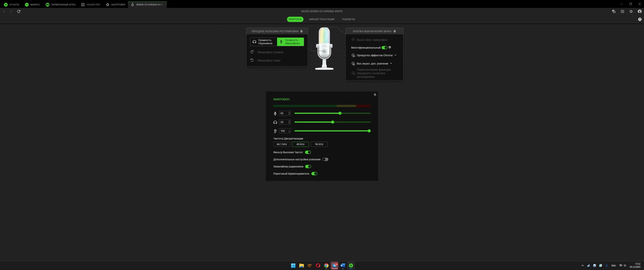Viewport: 644px width, 270px height.
Task: Click the microphone volume slider track
Action: pyautogui.click(x=332, y=113)
